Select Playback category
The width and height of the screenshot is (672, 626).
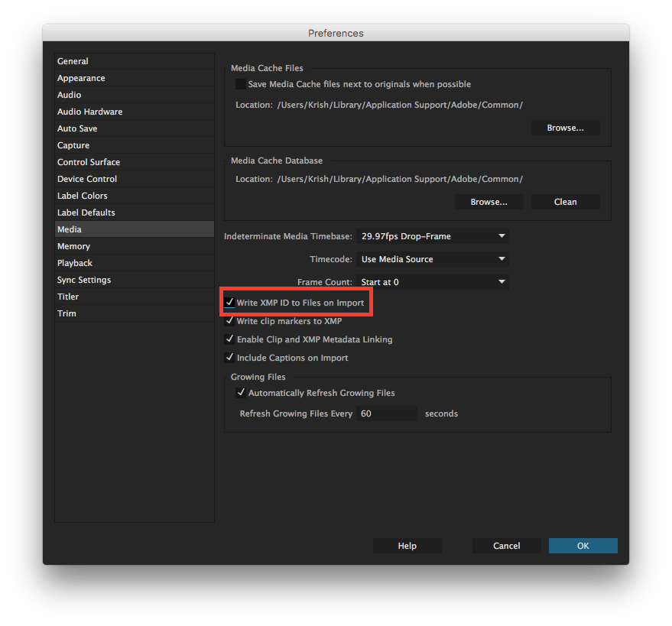pos(134,263)
